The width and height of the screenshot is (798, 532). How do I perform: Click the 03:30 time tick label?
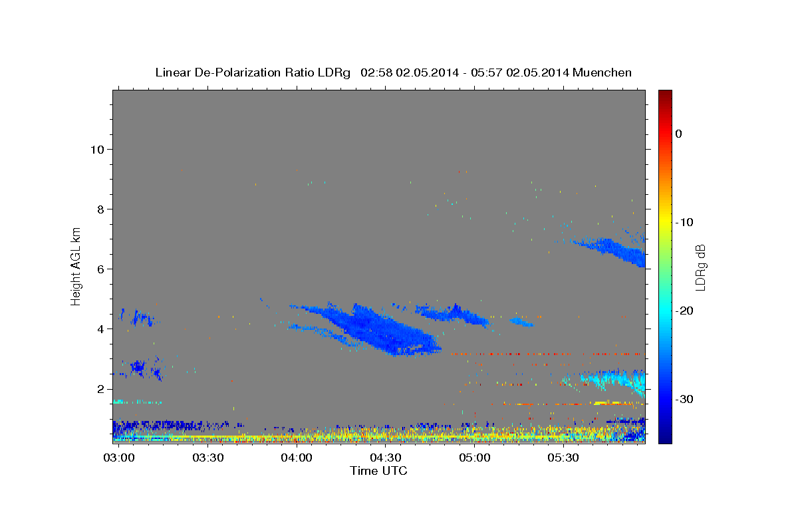pos(207,458)
